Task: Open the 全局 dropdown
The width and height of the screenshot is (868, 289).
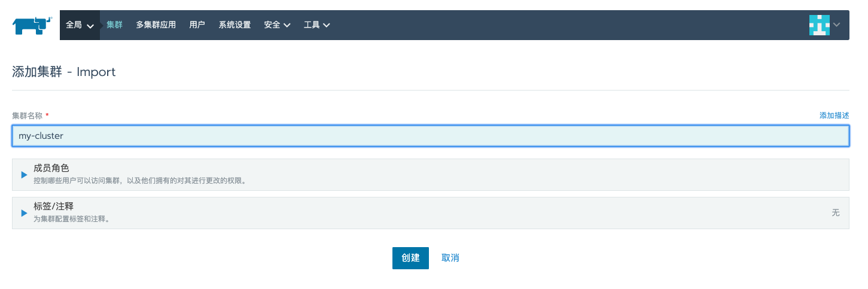Action: 80,25
